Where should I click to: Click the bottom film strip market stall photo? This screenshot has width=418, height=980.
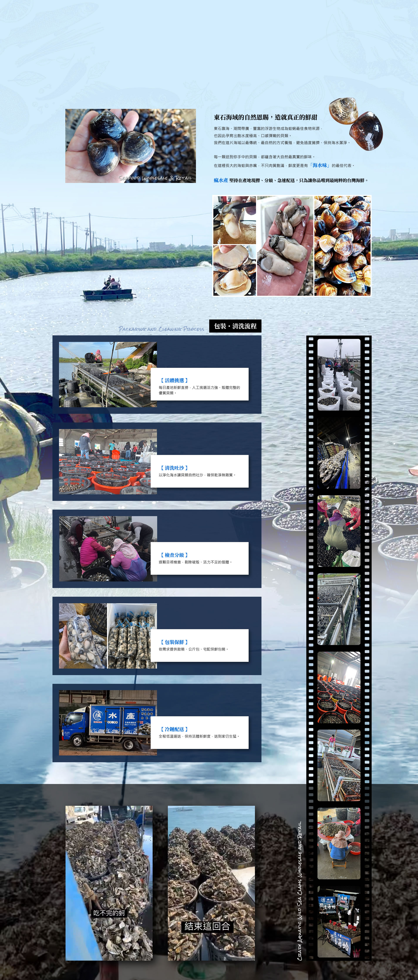tap(339, 921)
